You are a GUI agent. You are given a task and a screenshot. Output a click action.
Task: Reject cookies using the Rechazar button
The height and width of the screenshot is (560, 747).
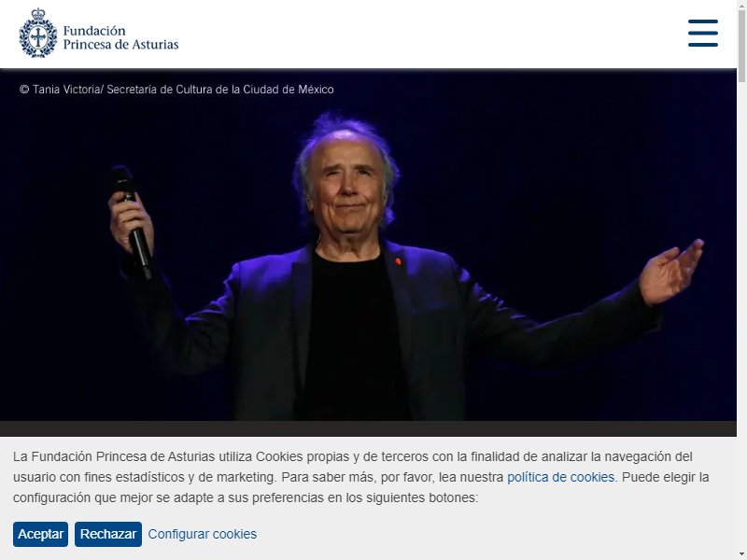click(108, 534)
